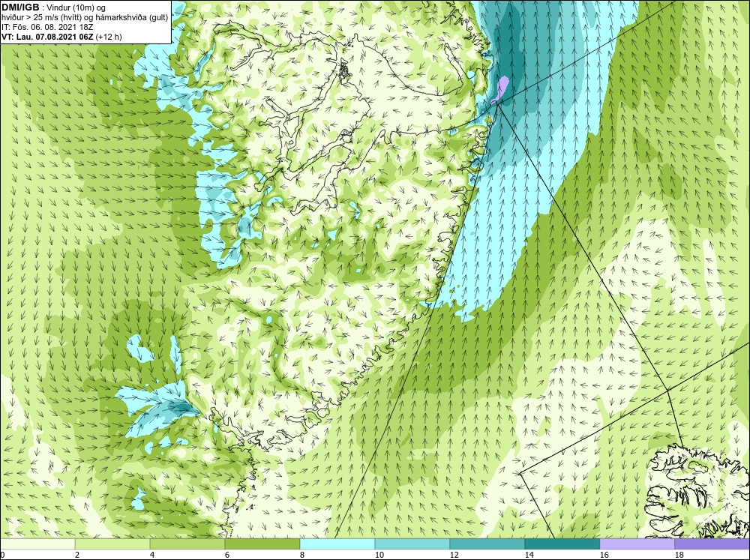Click the 6–8 m/s dark green swatch
This screenshot has height=560, width=750.
[262, 544]
